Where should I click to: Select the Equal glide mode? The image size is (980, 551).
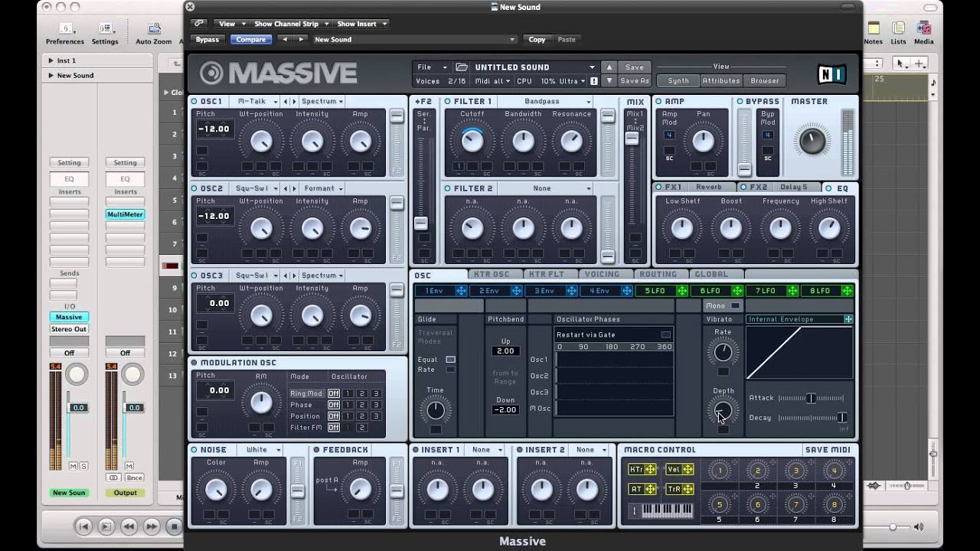pyautogui.click(x=450, y=360)
